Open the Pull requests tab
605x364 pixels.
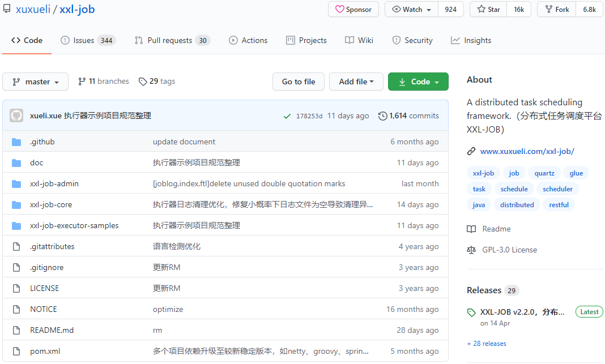(172, 41)
